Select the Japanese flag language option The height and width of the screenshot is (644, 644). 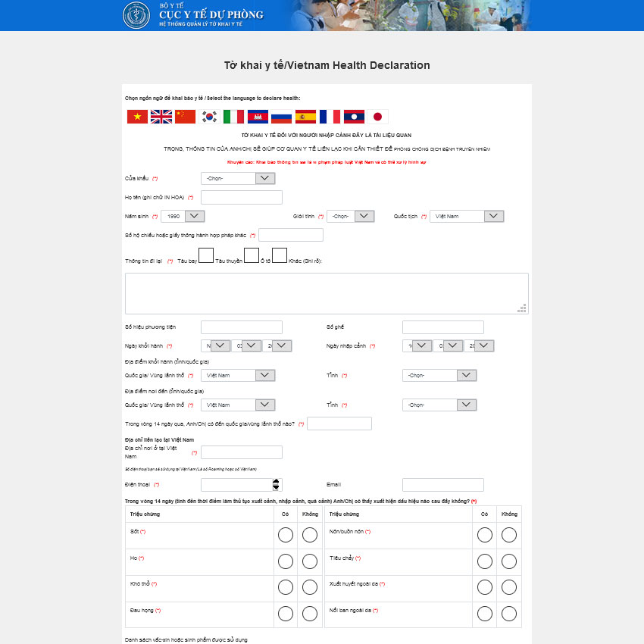tap(377, 117)
